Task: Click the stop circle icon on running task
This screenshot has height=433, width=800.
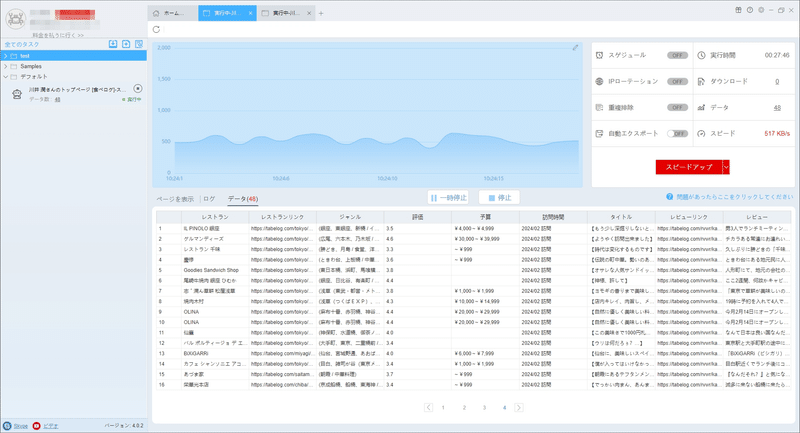Action: (x=137, y=89)
